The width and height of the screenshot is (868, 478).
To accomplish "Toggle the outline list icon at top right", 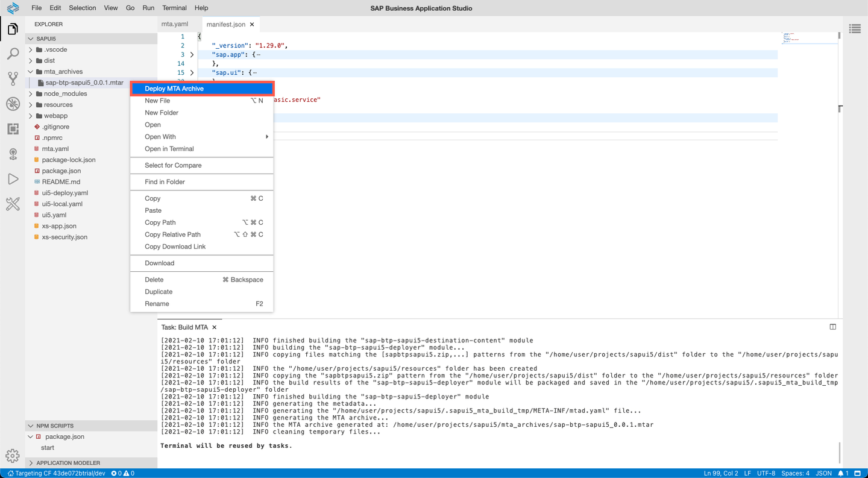I will pyautogui.click(x=855, y=28).
